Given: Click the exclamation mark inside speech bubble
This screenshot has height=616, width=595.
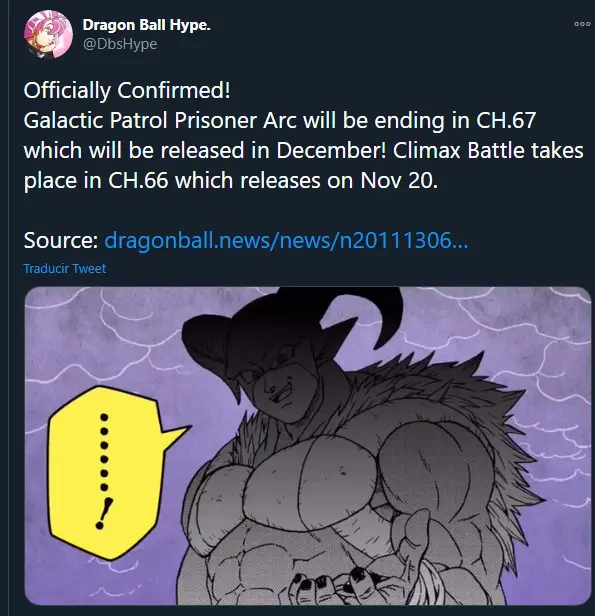Looking at the screenshot, I should (x=104, y=514).
